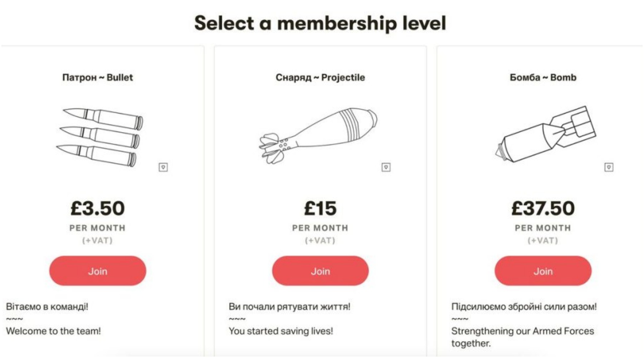Click the £15 price text

click(320, 208)
